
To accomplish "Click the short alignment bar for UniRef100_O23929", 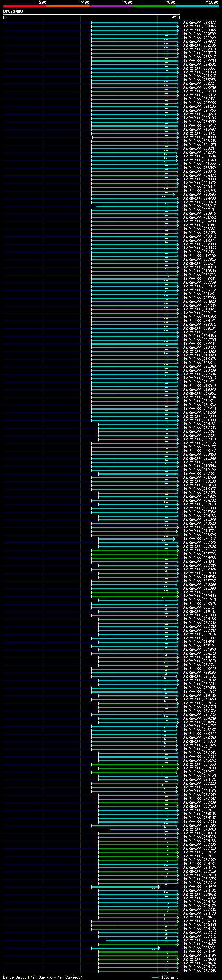I will pos(126,887).
